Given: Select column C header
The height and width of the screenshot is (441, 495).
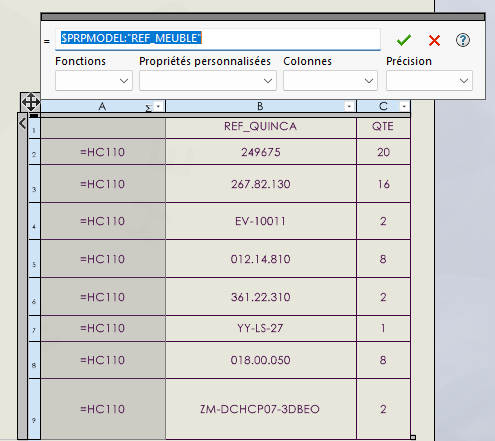Looking at the screenshot, I should [x=383, y=106].
